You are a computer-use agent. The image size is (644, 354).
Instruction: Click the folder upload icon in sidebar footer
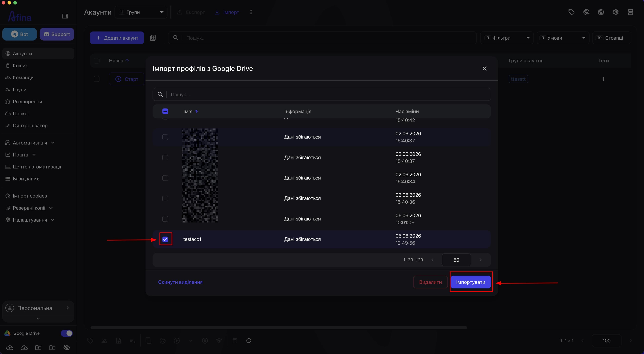[38, 347]
